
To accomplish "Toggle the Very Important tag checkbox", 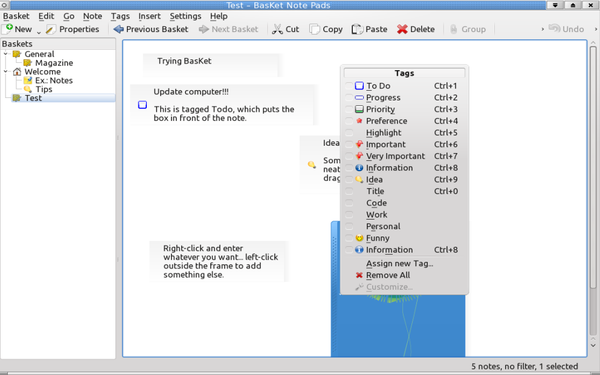I will (x=349, y=156).
